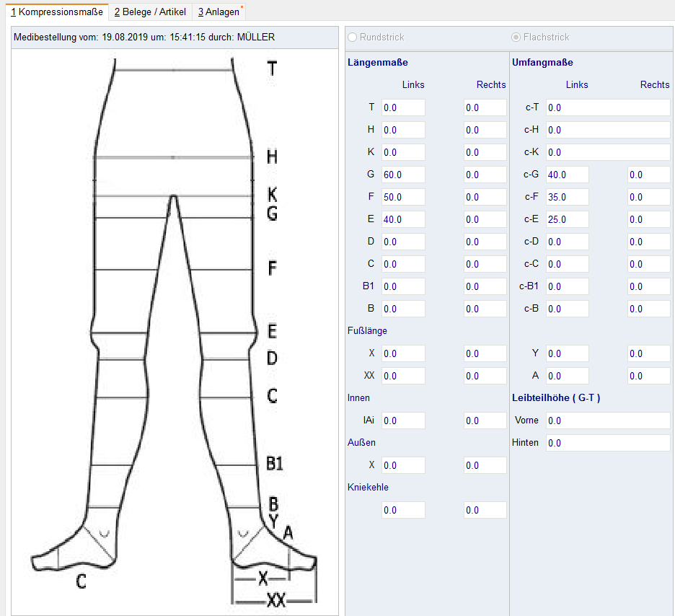Click the Links XX Fußlänge field

pyautogui.click(x=402, y=376)
